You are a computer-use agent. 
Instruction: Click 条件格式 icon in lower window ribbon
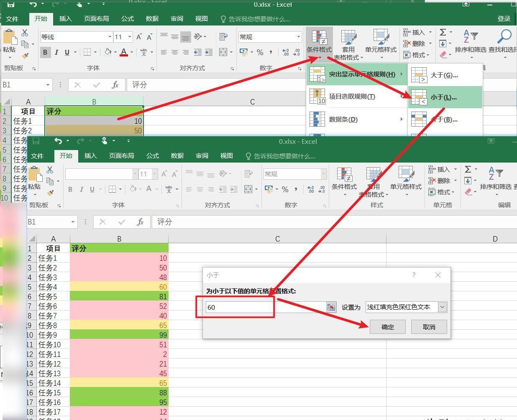[x=344, y=181]
